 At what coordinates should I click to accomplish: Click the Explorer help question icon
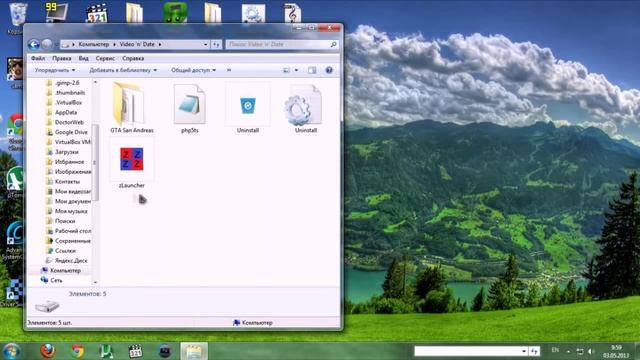point(329,70)
